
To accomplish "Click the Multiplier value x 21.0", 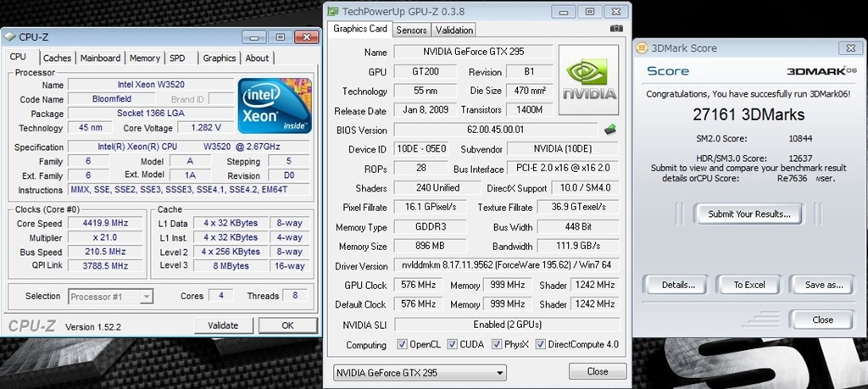I will coord(104,237).
